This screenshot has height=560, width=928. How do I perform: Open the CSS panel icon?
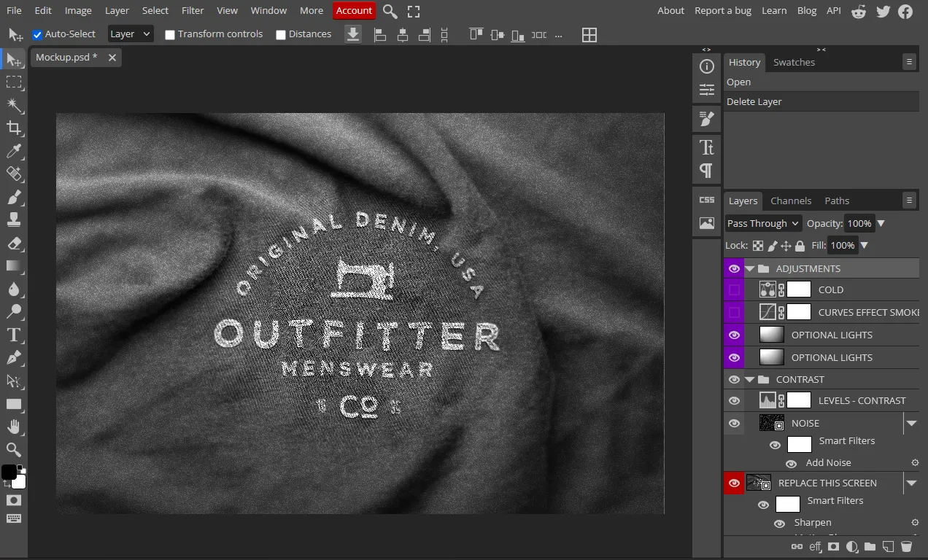706,200
